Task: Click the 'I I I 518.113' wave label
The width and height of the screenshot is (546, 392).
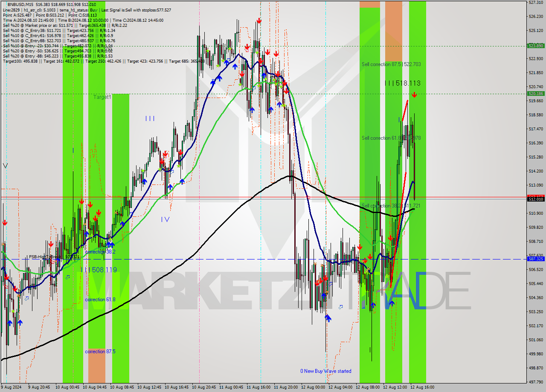Action: click(403, 84)
